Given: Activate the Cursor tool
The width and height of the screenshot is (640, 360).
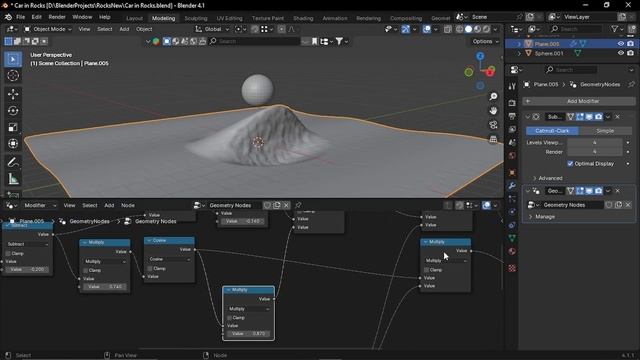Looking at the screenshot, I should pyautogui.click(x=13, y=76).
